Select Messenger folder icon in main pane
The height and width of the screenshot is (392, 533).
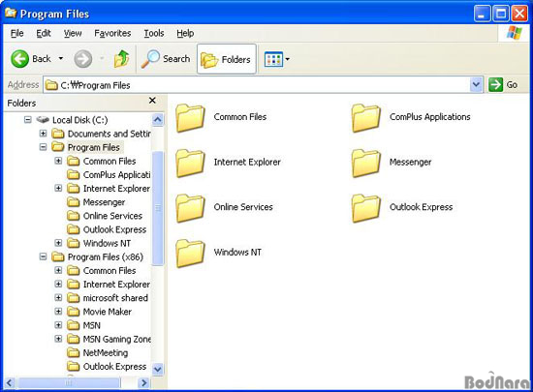[365, 163]
